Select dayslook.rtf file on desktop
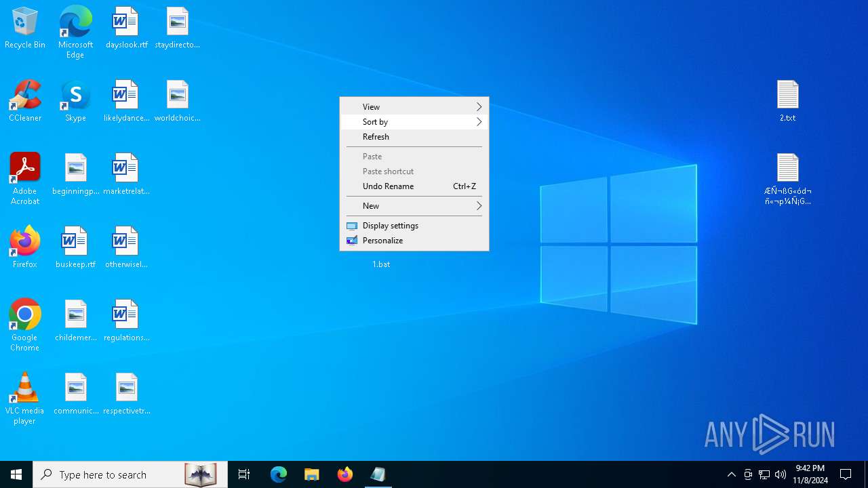The image size is (868, 488). [x=126, y=28]
